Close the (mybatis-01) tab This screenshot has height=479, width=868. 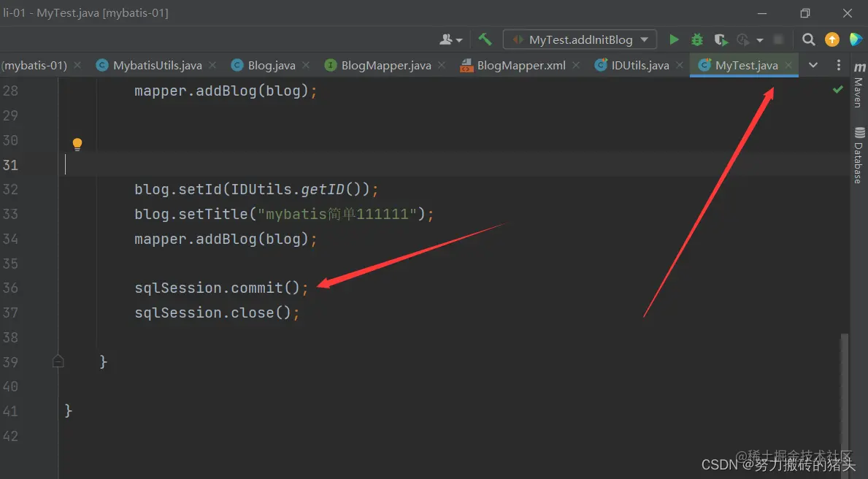point(77,65)
